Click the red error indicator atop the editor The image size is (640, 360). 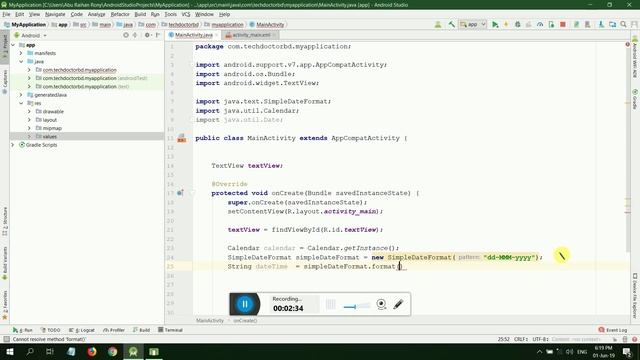(x=627, y=44)
